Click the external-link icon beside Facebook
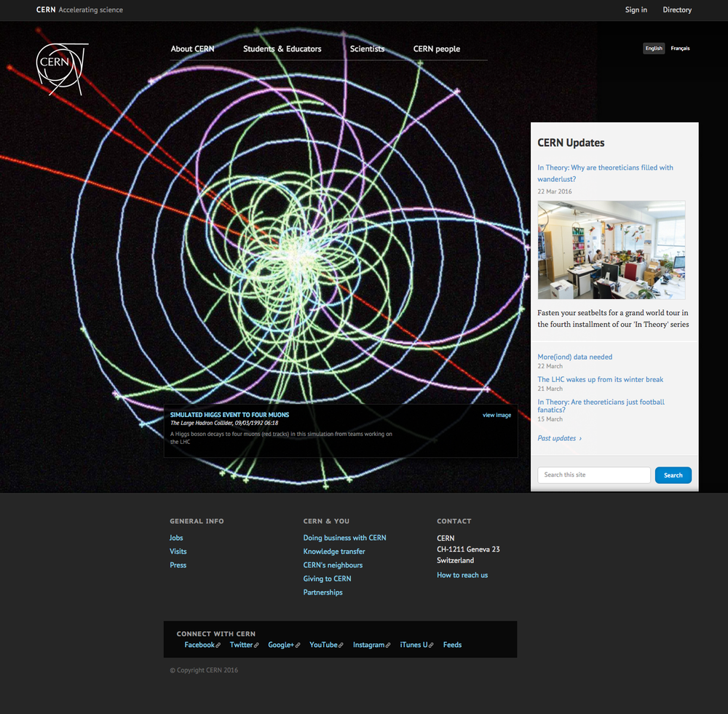The height and width of the screenshot is (714, 728). click(x=218, y=646)
